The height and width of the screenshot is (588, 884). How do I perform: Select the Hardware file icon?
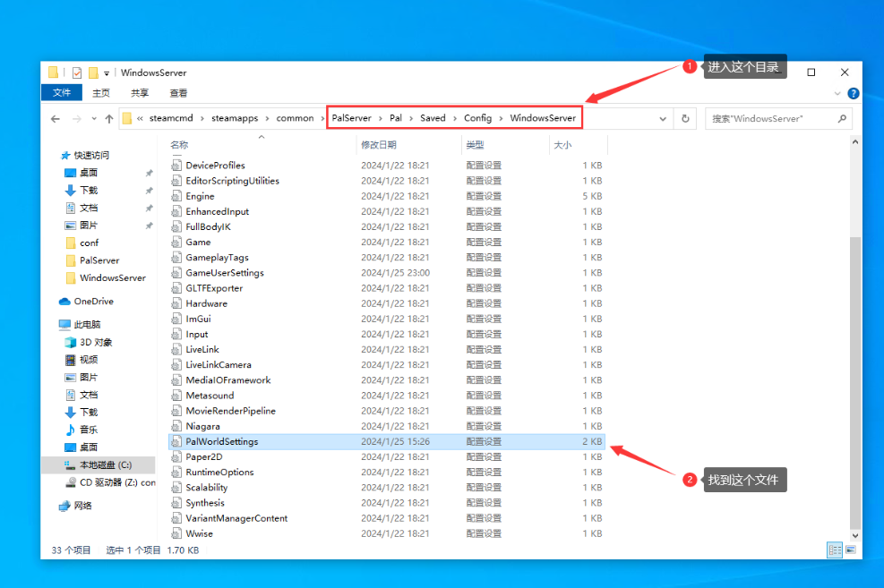coord(176,303)
